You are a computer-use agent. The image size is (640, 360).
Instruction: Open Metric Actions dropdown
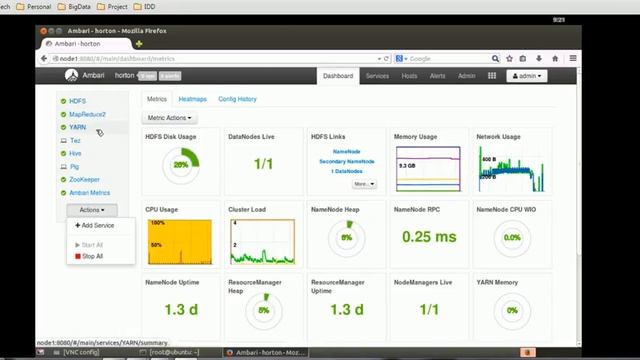tap(169, 118)
